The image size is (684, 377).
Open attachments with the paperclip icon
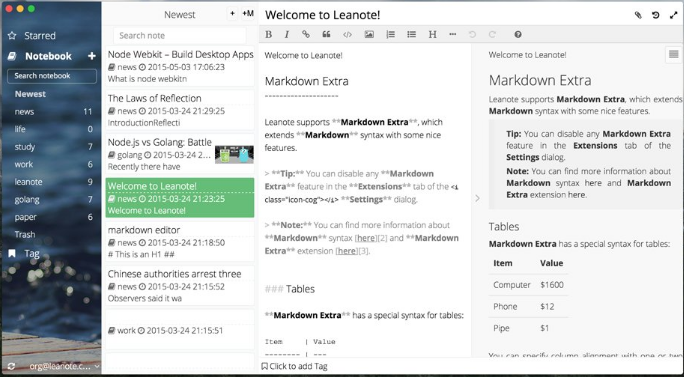pyautogui.click(x=638, y=15)
